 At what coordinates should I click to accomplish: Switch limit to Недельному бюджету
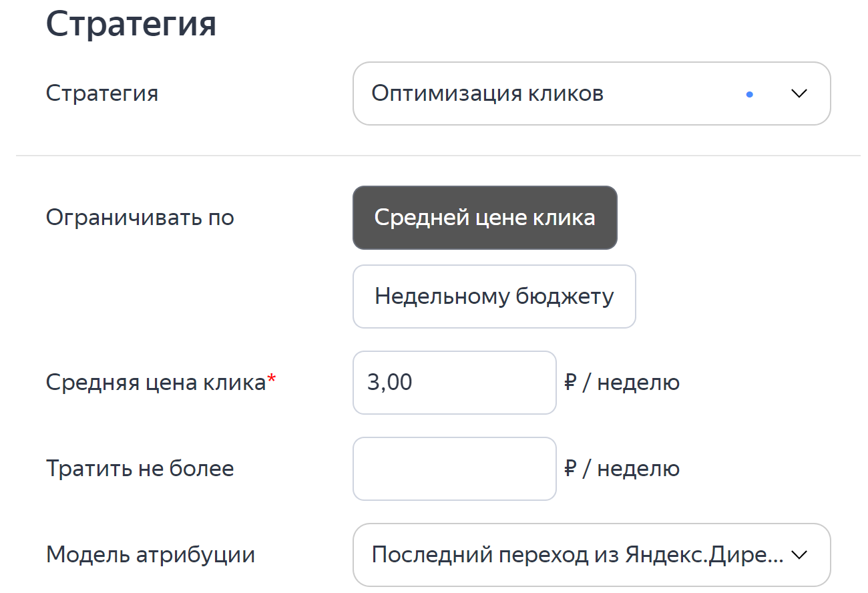tap(494, 296)
